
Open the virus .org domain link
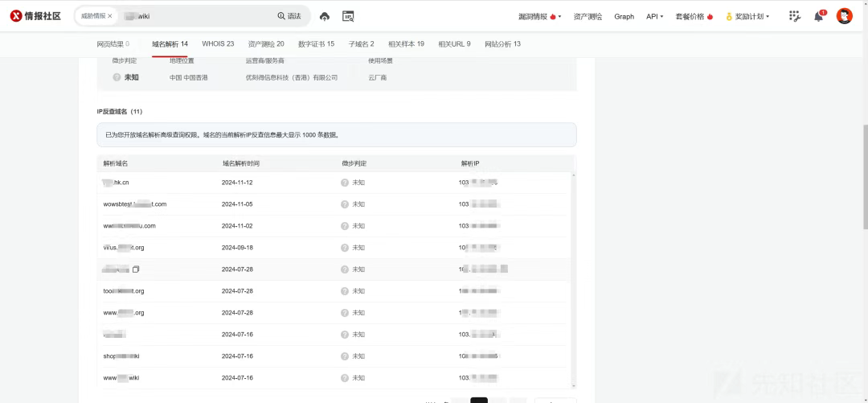click(124, 247)
